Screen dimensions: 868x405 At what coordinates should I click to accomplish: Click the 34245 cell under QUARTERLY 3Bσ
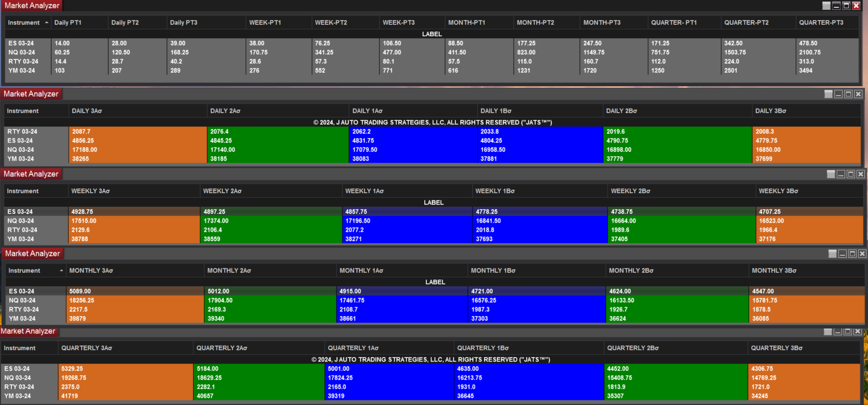point(804,396)
